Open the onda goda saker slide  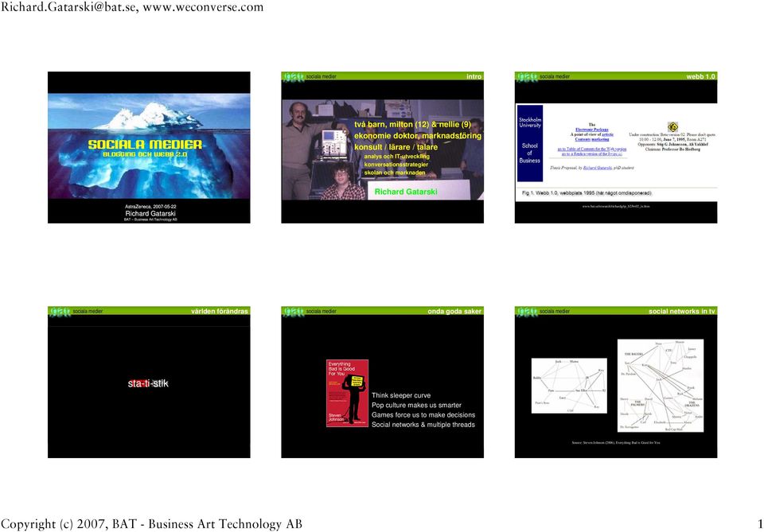tap(383, 382)
